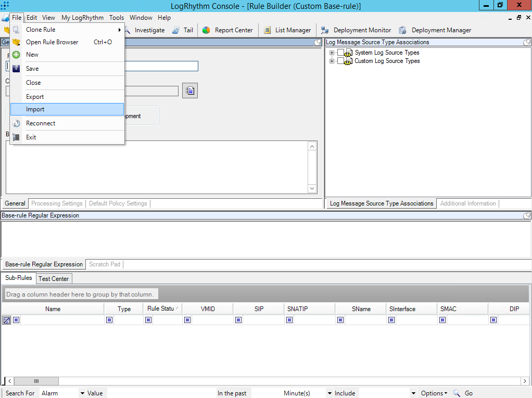Toggle the filter checkbox under the Name column
Viewport: 532px width, 398px height.
(16, 319)
